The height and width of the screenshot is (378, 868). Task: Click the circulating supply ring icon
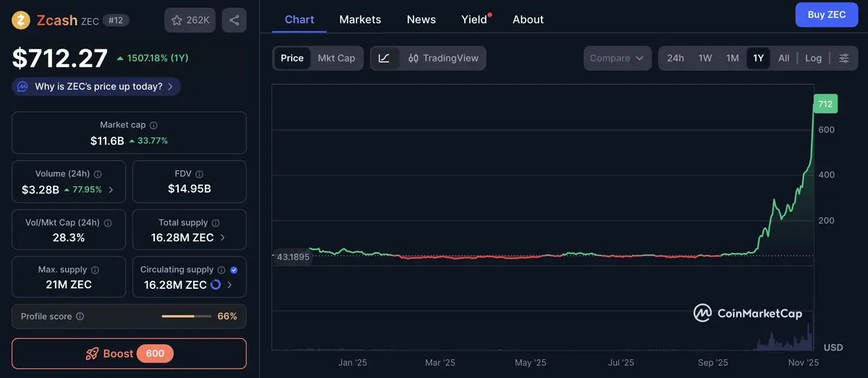[x=216, y=285]
